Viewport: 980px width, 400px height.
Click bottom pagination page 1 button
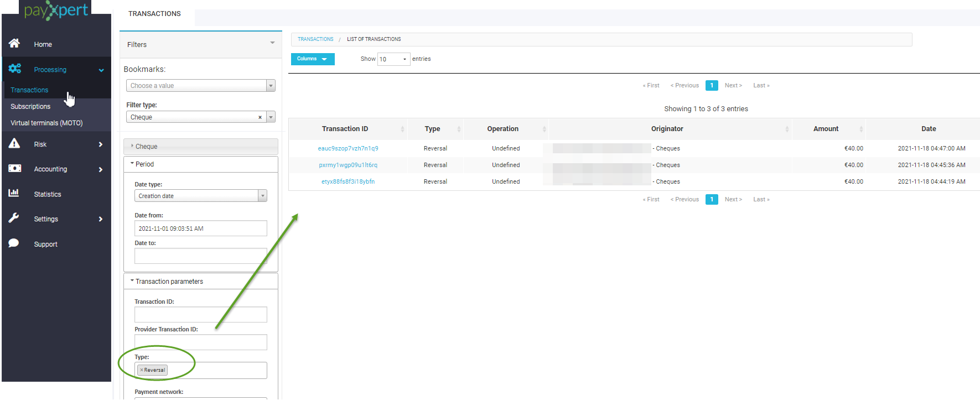712,199
